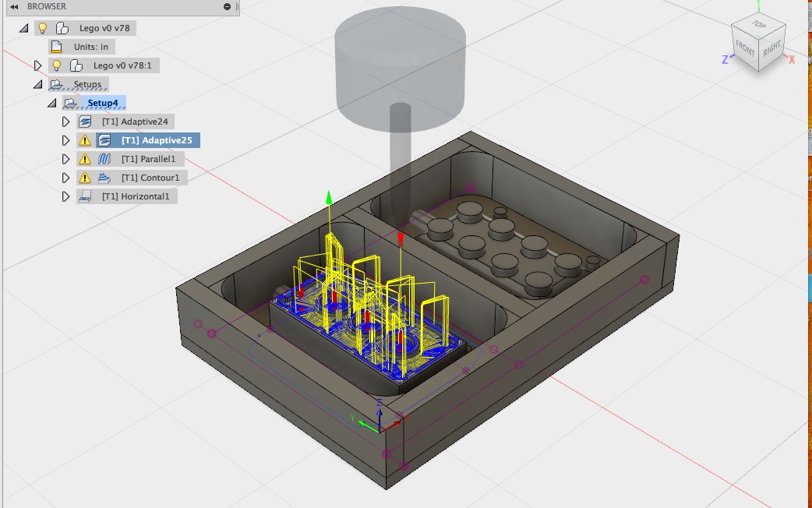Click the Adaptive24 operation icon
Screen dimensions: 812x508
(85, 122)
